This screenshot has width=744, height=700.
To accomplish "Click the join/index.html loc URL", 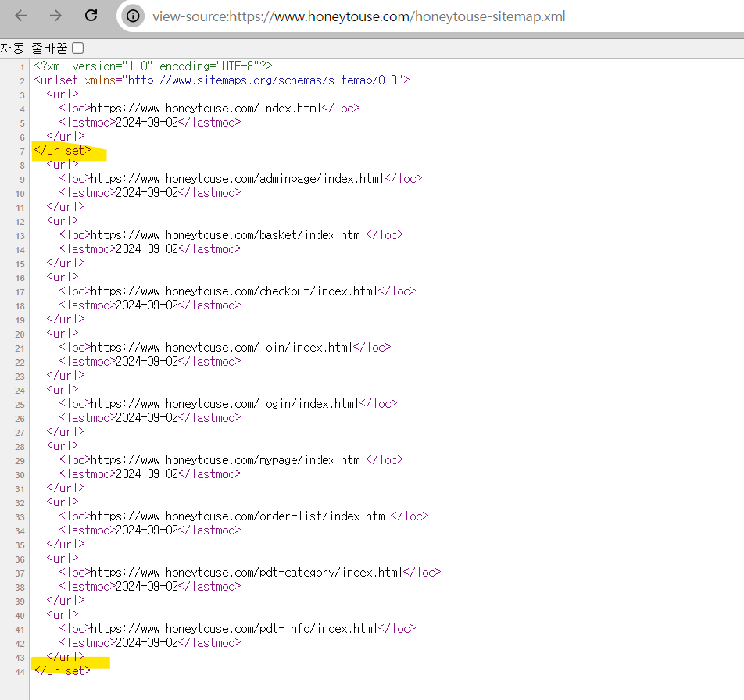I will pyautogui.click(x=221, y=347).
